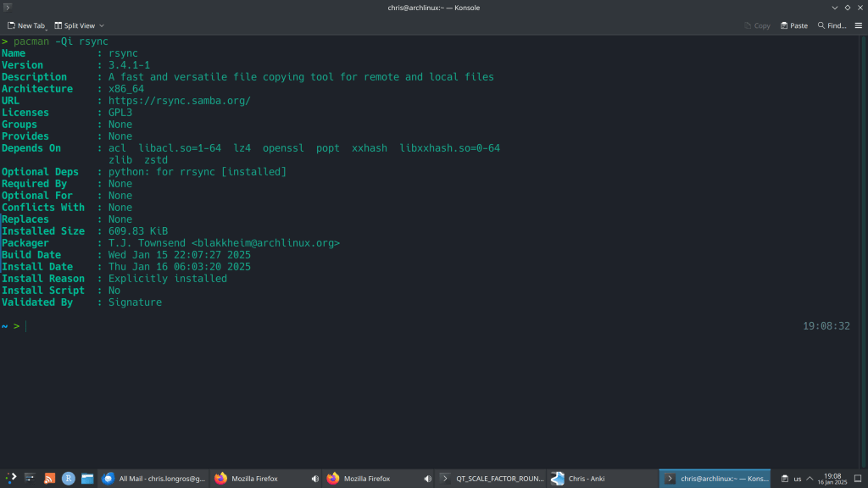
Task: Open the clipboard tray icon
Action: [x=785, y=479]
